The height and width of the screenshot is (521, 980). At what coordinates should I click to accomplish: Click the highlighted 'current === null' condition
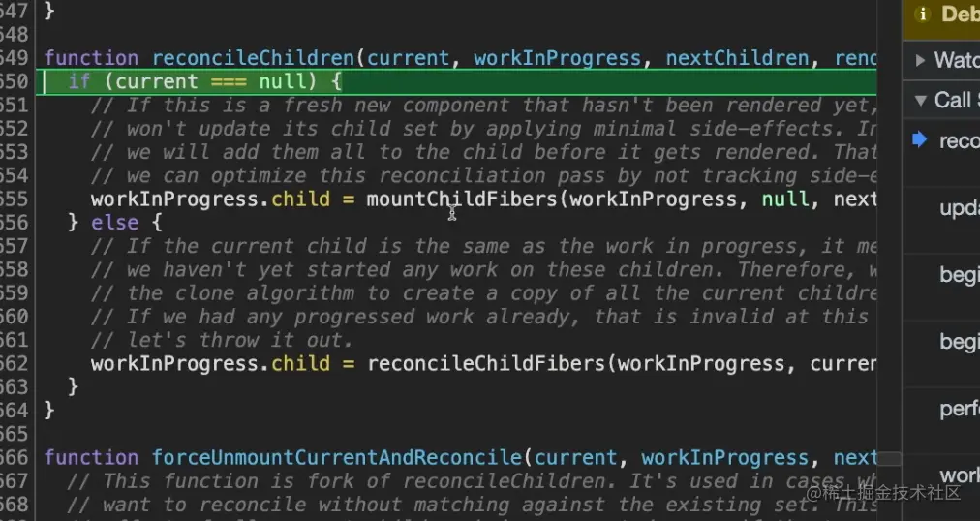tap(215, 82)
